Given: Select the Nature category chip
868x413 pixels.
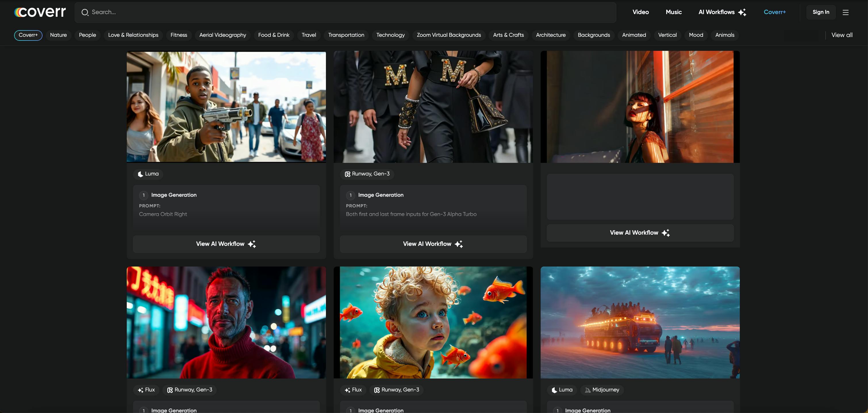Looking at the screenshot, I should (58, 35).
